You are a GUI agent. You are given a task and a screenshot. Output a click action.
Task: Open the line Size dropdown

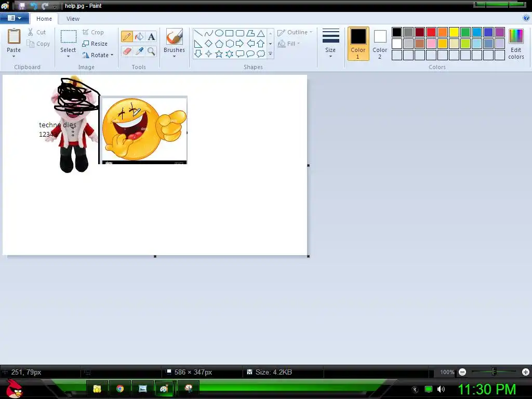tap(330, 44)
